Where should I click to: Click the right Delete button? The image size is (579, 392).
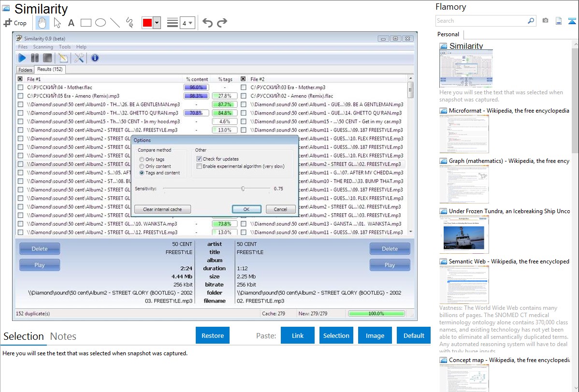390,248
